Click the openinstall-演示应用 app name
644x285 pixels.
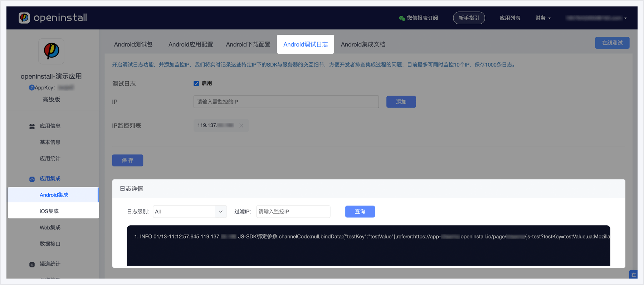click(x=51, y=76)
